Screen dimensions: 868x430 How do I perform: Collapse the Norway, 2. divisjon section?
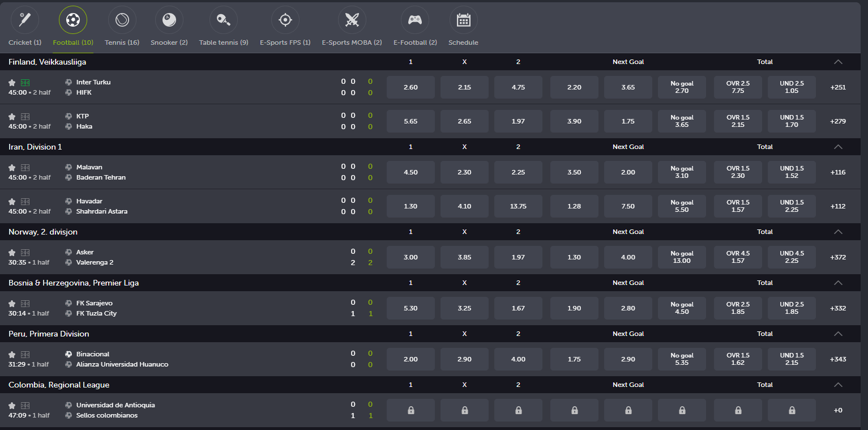[838, 232]
